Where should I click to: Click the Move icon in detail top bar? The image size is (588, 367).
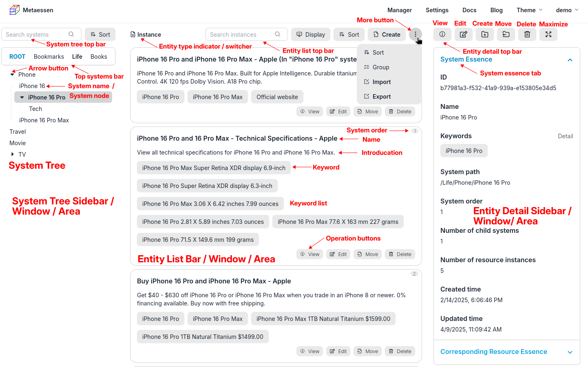point(506,35)
